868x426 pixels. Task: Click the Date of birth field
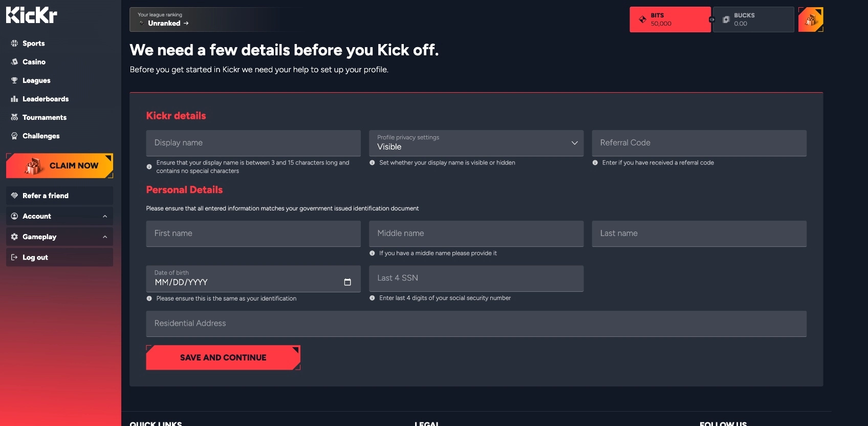tap(253, 279)
